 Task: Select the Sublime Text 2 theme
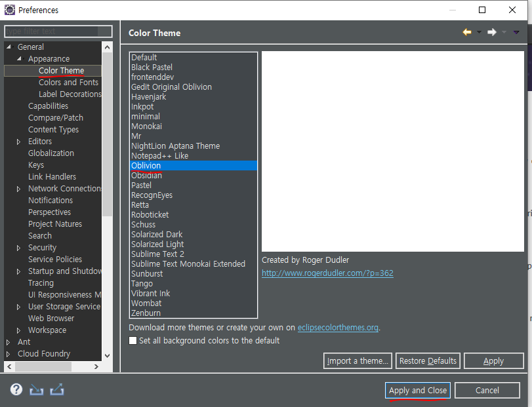pyautogui.click(x=194, y=254)
